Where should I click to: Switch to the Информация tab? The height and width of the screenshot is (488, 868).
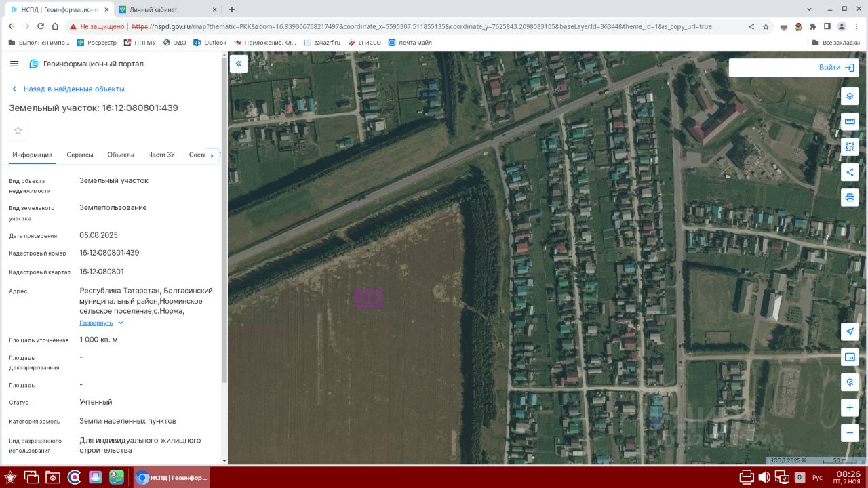32,155
